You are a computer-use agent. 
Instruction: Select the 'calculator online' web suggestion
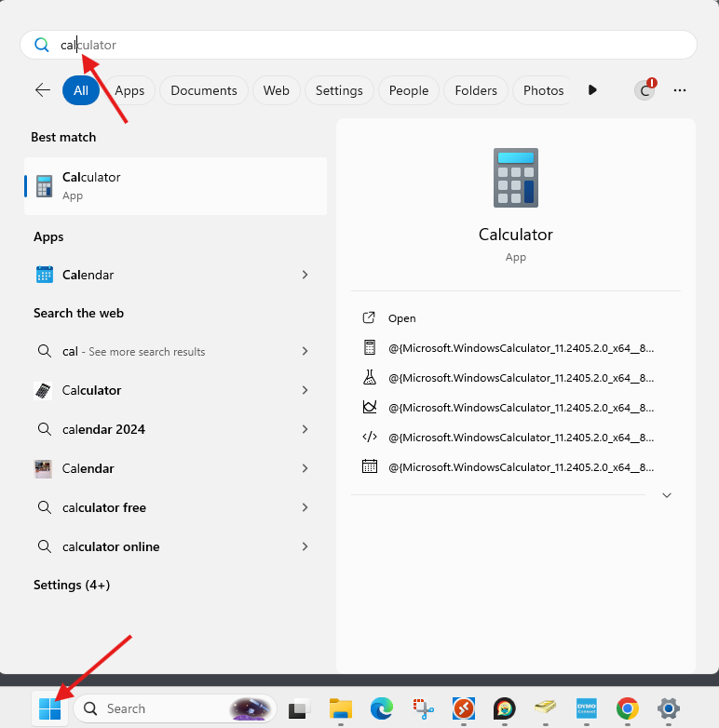[x=163, y=546]
